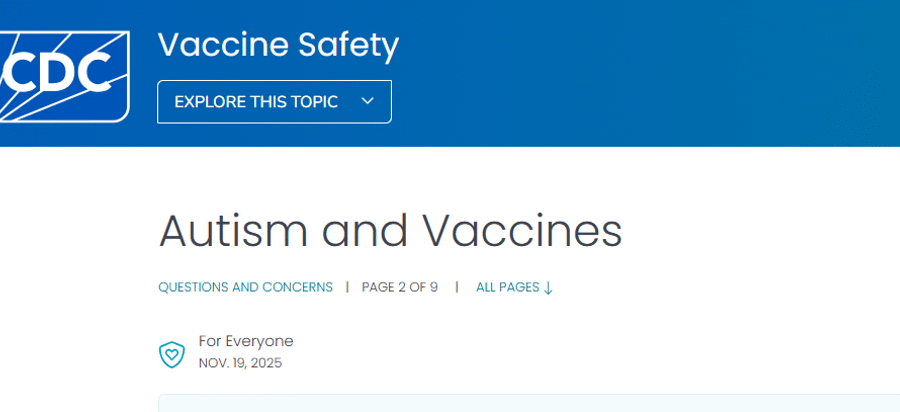Open the Explore This Topic dropdown
The image size is (900, 412).
pos(274,101)
